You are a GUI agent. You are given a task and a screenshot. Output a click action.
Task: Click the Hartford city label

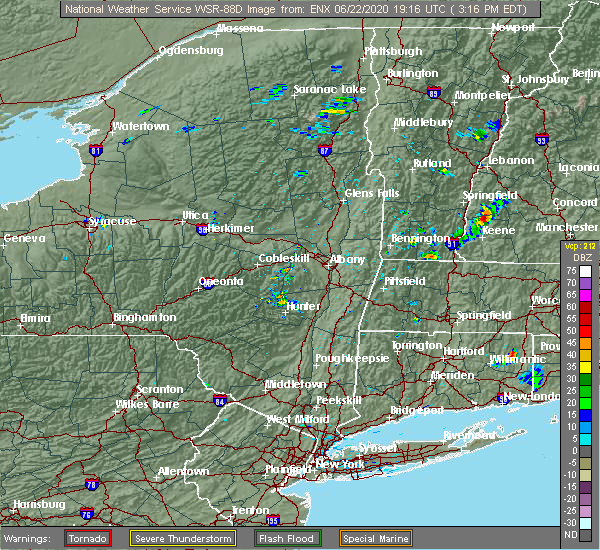pos(464,351)
